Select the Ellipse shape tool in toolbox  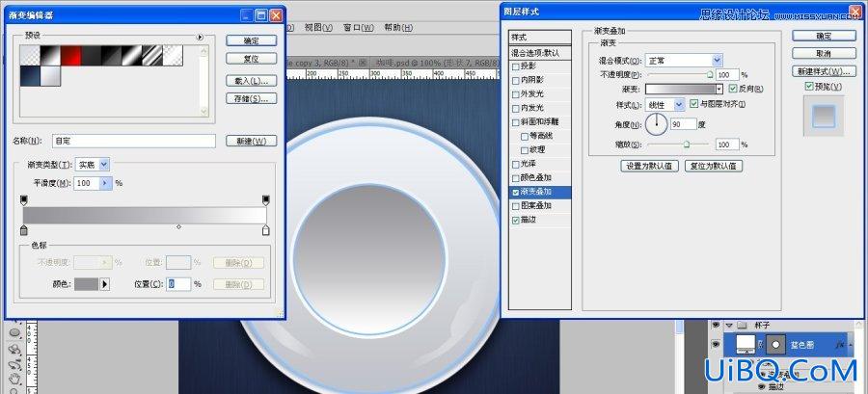(14, 333)
